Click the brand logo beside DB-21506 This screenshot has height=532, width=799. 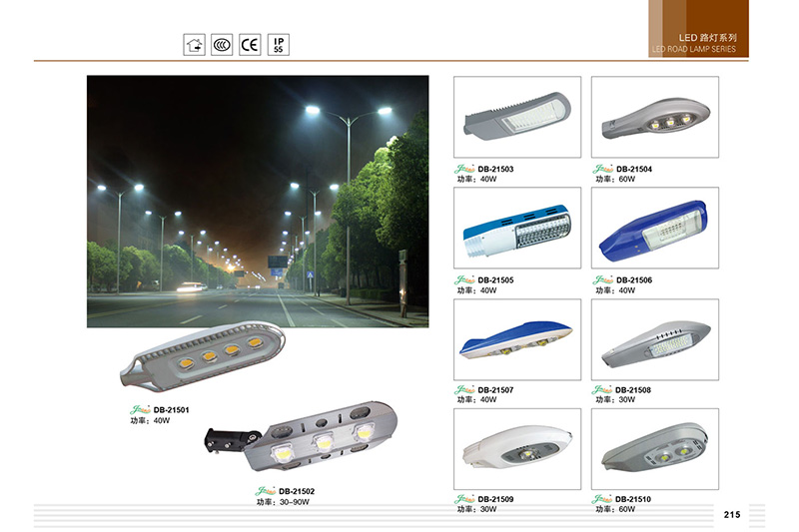click(x=603, y=280)
